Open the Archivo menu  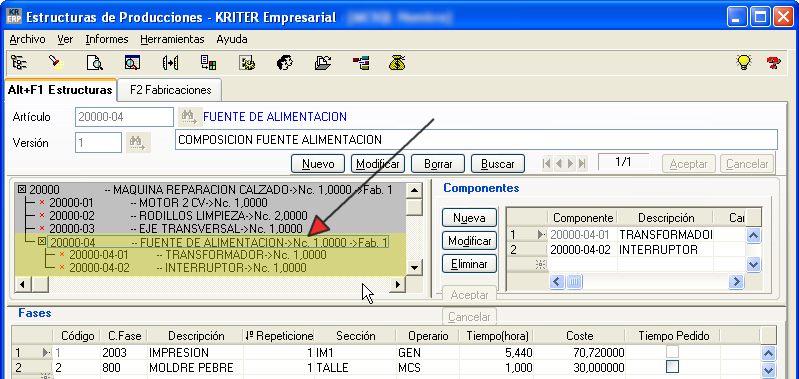point(28,39)
